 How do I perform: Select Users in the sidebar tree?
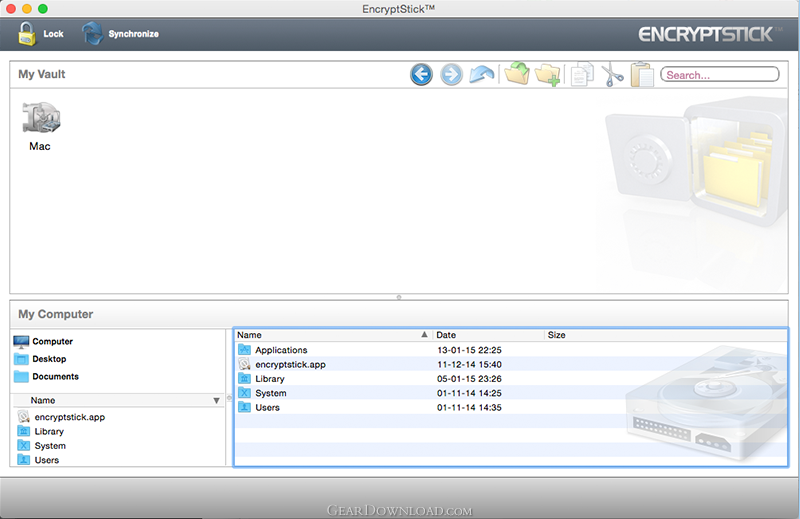(x=46, y=460)
